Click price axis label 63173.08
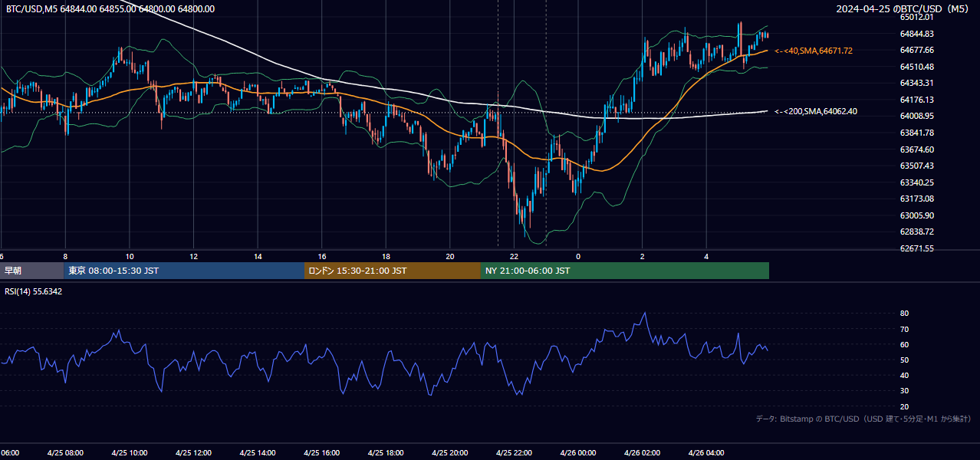Image resolution: width=980 pixels, height=460 pixels. coord(916,199)
